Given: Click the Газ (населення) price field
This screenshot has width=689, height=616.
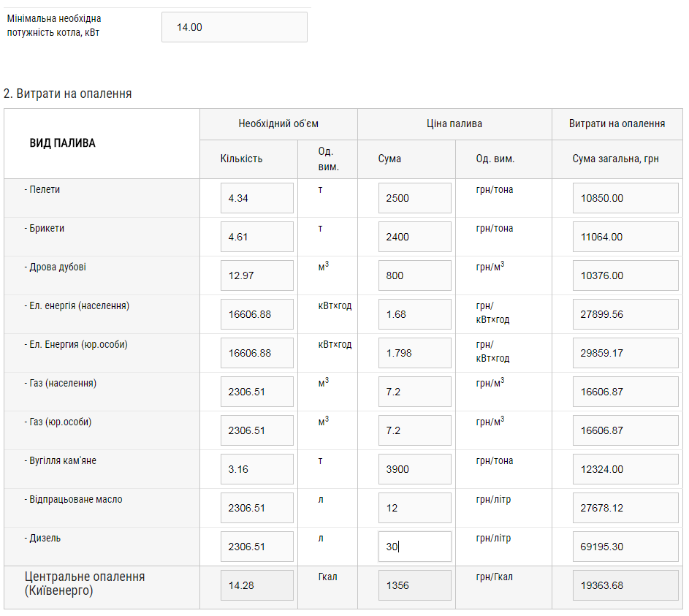Looking at the screenshot, I should point(414,392).
